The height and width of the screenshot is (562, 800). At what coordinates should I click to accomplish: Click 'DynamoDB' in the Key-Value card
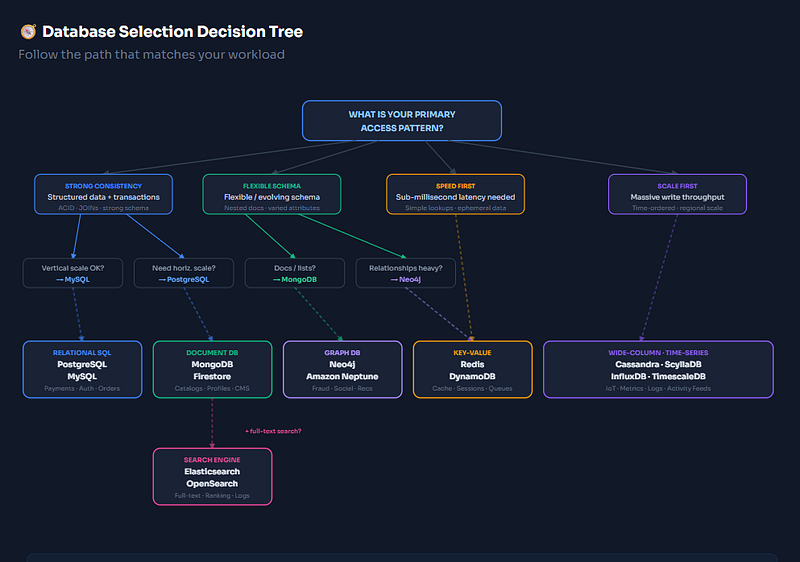pos(472,377)
